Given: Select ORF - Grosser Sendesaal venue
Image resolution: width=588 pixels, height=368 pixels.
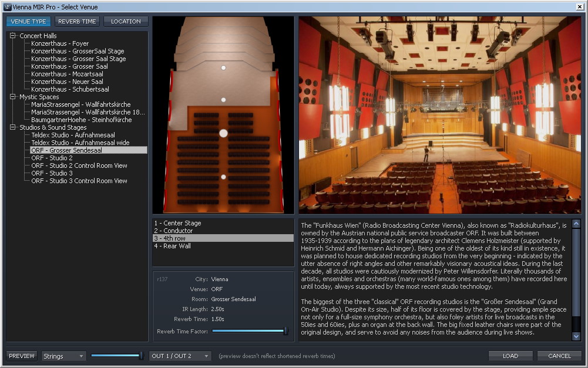Looking at the screenshot, I should [89, 150].
